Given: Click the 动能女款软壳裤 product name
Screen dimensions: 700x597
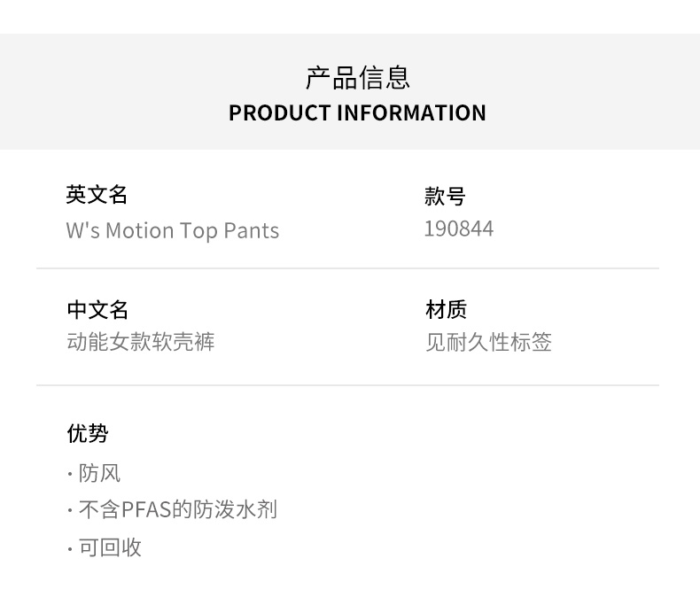Looking at the screenshot, I should pos(141,342).
